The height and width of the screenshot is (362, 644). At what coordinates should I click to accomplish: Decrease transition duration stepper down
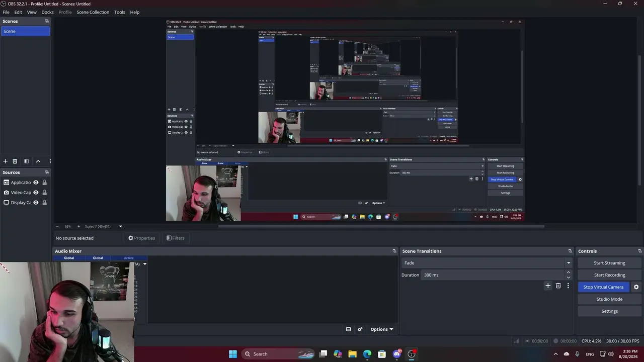[569, 278]
